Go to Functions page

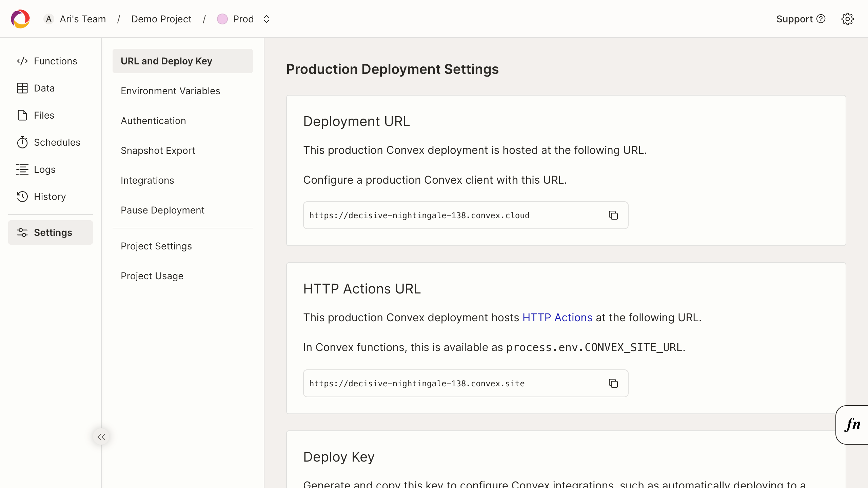[x=51, y=61]
